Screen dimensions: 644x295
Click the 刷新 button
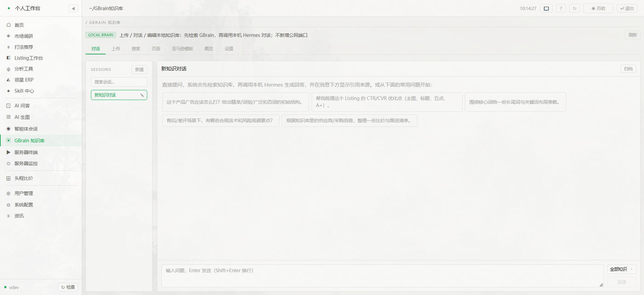coord(632,35)
